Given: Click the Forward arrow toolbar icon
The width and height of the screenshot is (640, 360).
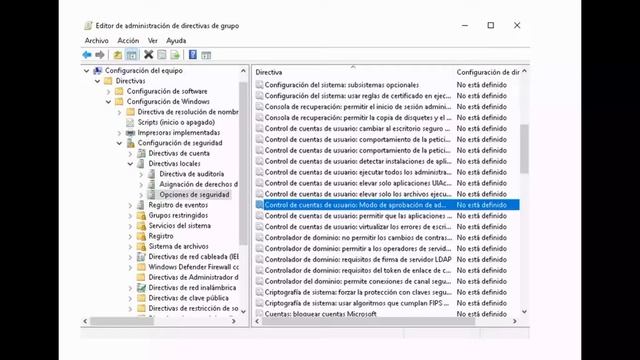Looking at the screenshot, I should [100, 55].
